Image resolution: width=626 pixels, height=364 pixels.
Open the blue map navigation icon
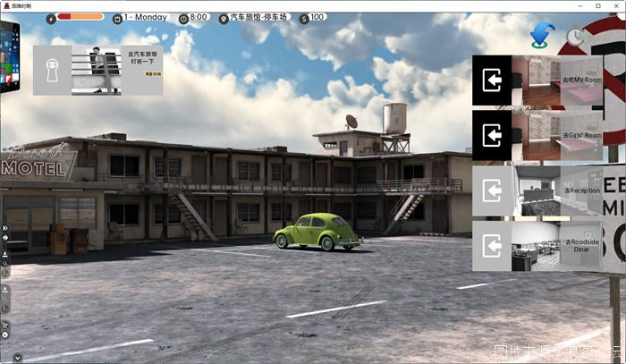539,36
